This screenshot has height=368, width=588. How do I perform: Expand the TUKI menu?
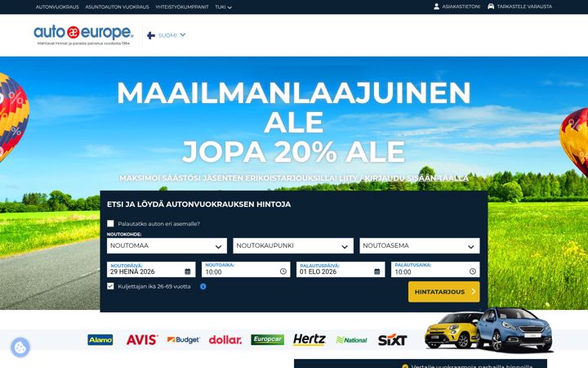(x=223, y=7)
